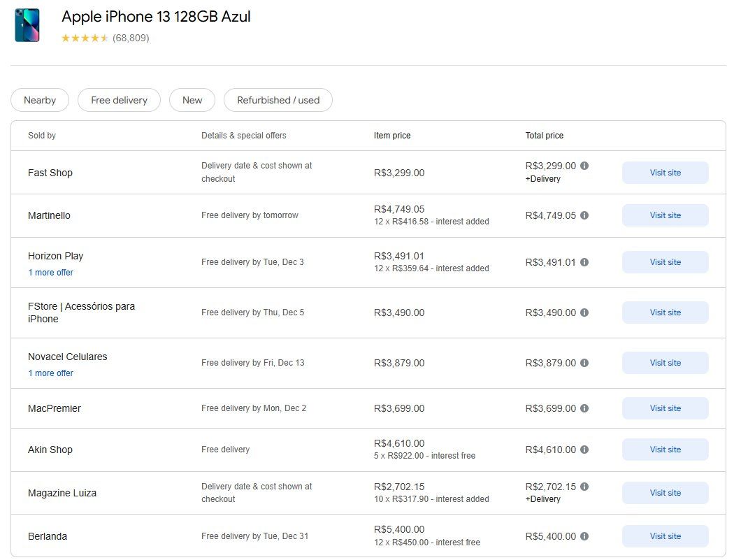Click Visit site for Novacel Celulares
The height and width of the screenshot is (560, 734).
[665, 363]
